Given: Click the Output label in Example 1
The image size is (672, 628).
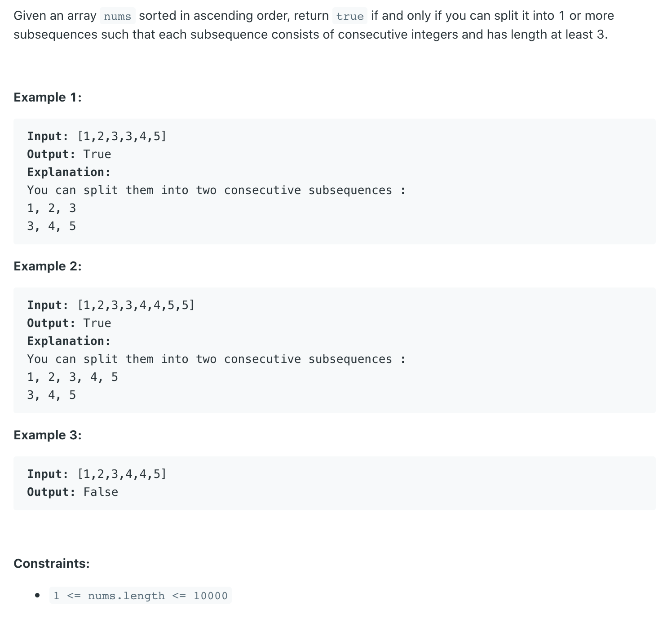Looking at the screenshot, I should click(x=51, y=154).
